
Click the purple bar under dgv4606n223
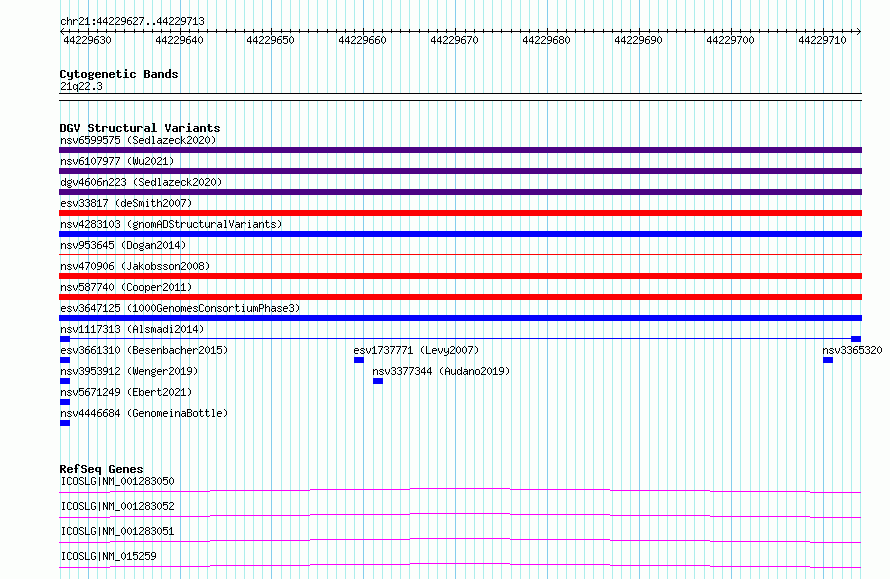[x=460, y=192]
